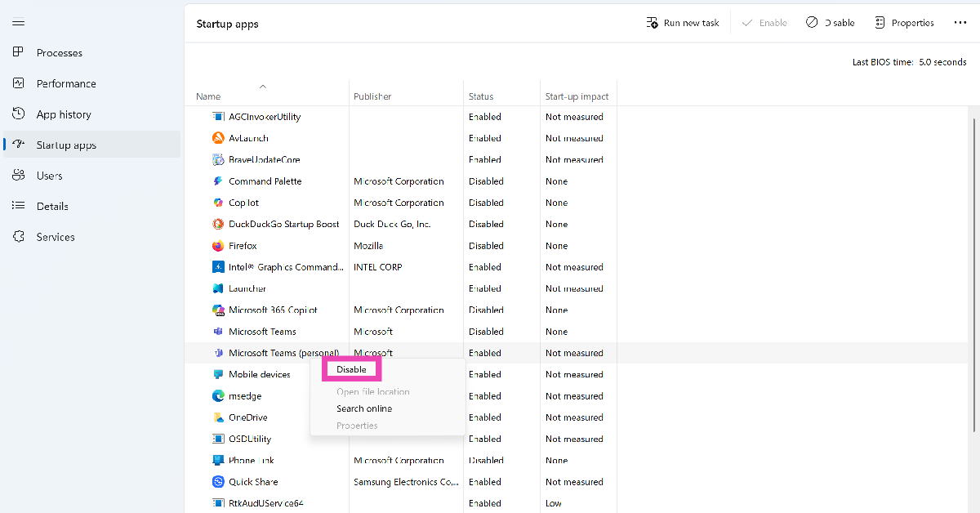Viewport: 980px width, 513px height.
Task: Open the hamburger navigation menu
Action: [18, 23]
